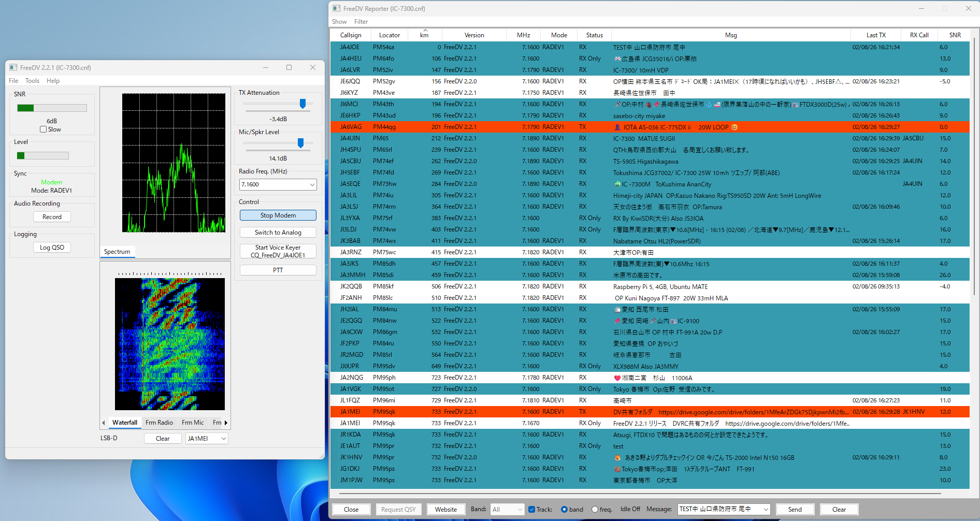Select the JA4JOE callsign row
980x521 pixels.
tap(650, 47)
